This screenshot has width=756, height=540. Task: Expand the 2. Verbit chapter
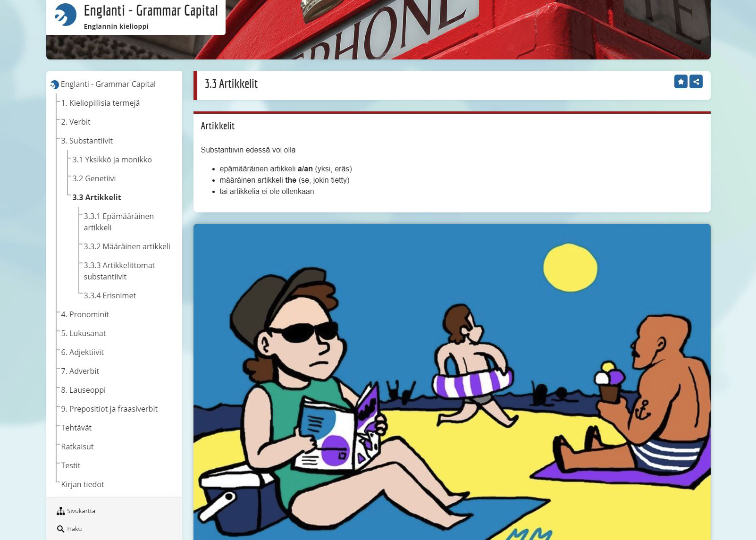76,122
